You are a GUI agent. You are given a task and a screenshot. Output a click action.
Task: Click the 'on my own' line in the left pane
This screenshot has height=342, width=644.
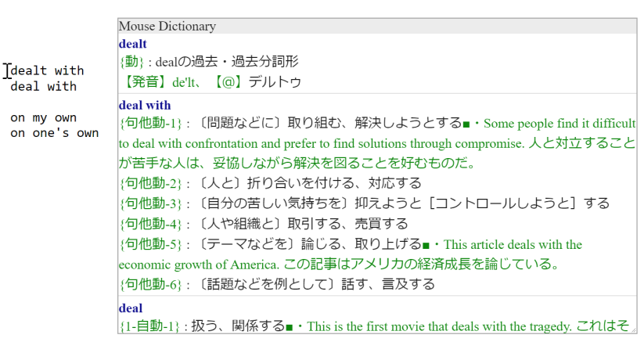tap(43, 118)
